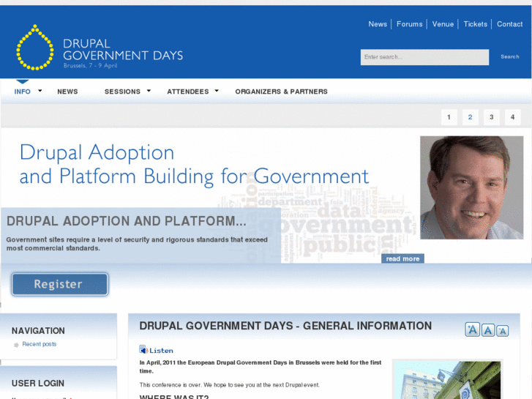This screenshot has width=532, height=399.
Task: Open the Recent posts link
Action: (x=40, y=344)
